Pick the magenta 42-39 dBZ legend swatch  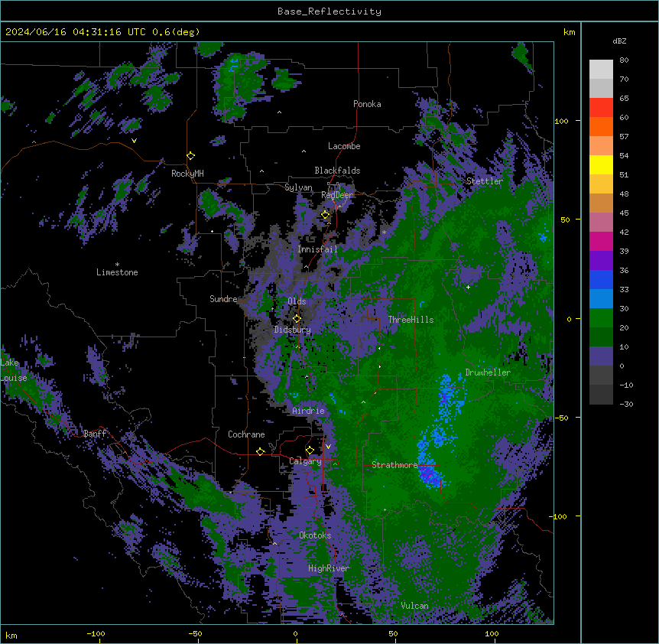pos(601,242)
